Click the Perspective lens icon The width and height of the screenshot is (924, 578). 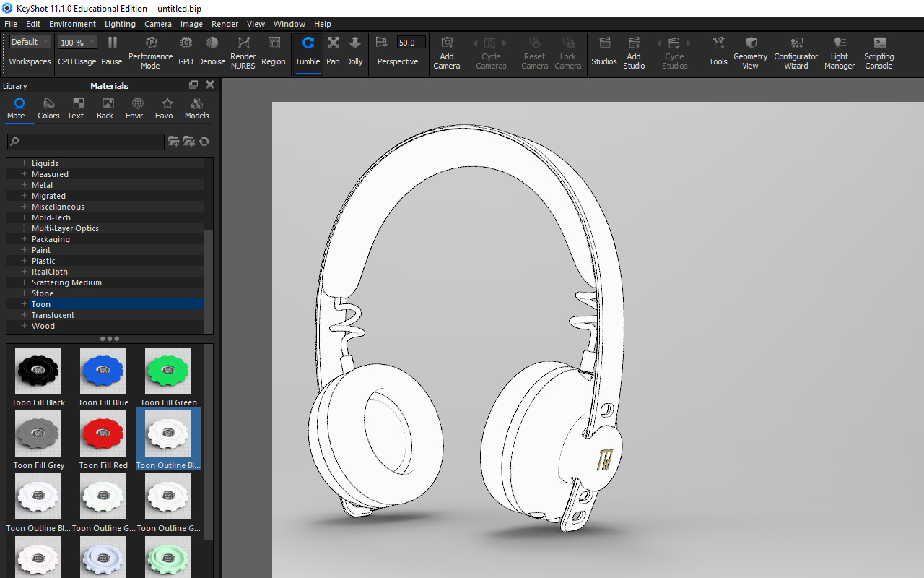(x=382, y=43)
